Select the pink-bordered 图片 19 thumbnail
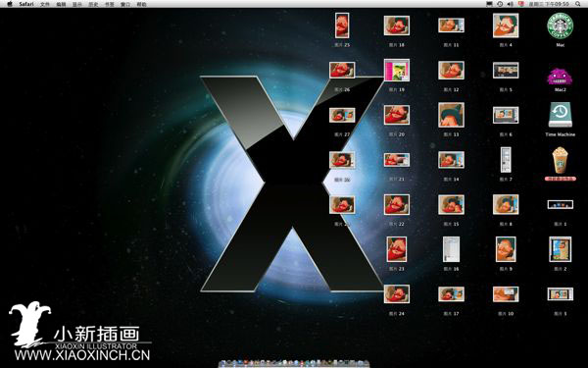Screen dimensions: 588x368 pos(397,70)
